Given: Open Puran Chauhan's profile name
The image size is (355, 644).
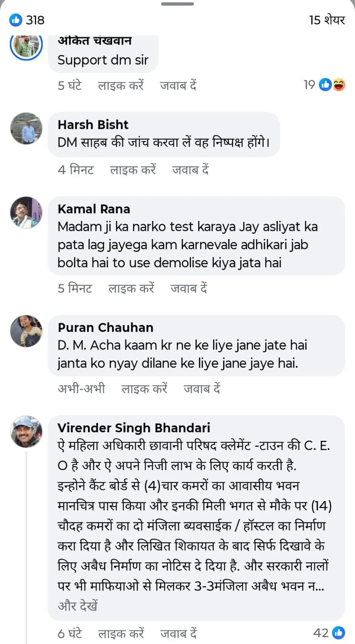Looking at the screenshot, I should [105, 327].
